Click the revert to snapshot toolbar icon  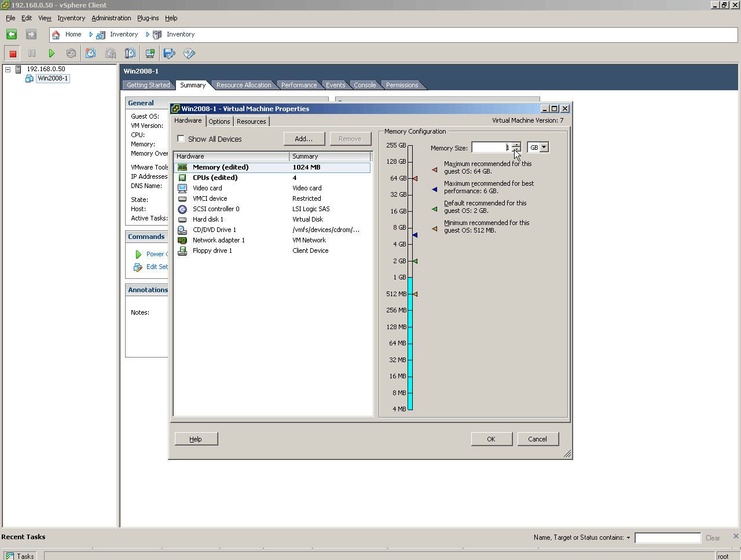click(111, 53)
